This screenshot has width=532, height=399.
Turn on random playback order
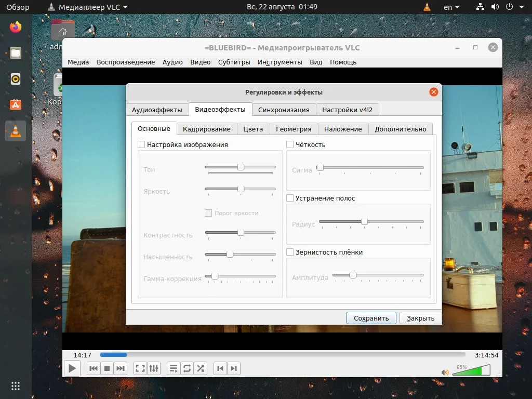click(201, 368)
